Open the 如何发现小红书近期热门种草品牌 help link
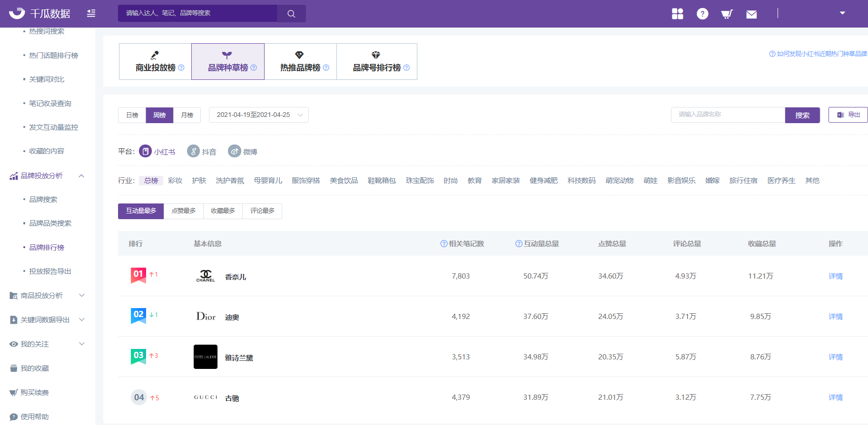Screen dimensions: 868x425 (x=819, y=54)
